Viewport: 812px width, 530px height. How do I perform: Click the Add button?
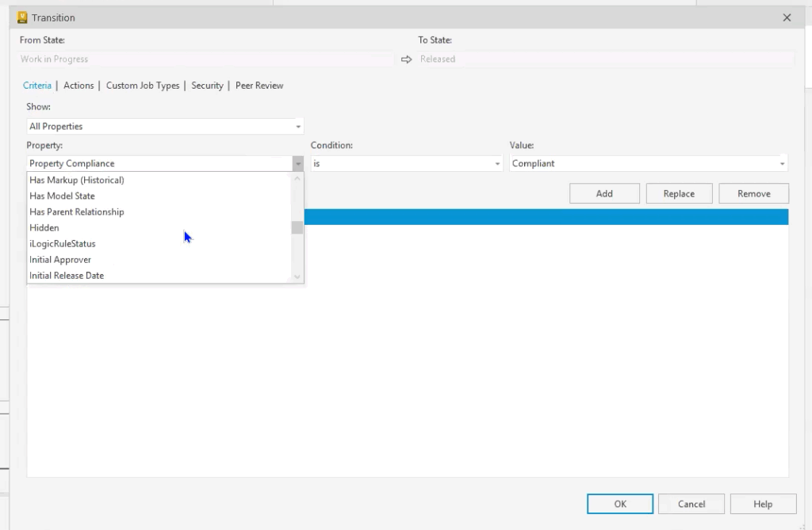click(x=604, y=193)
